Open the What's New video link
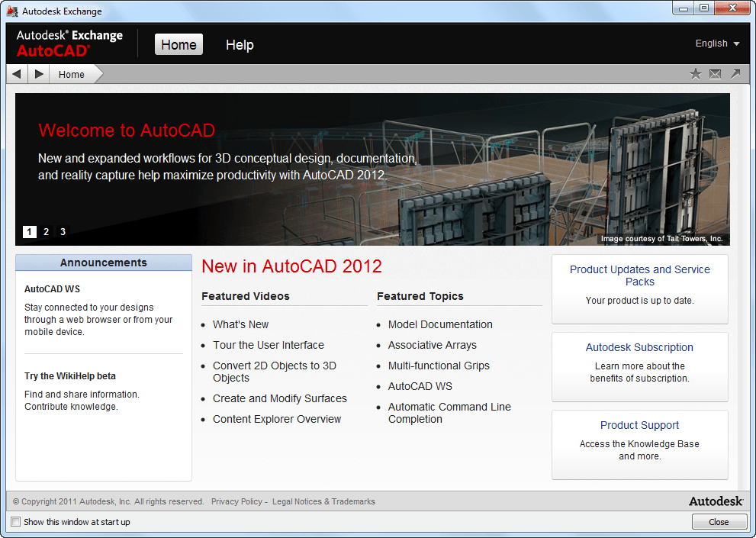Viewport: 756px width, 538px height. tap(240, 324)
